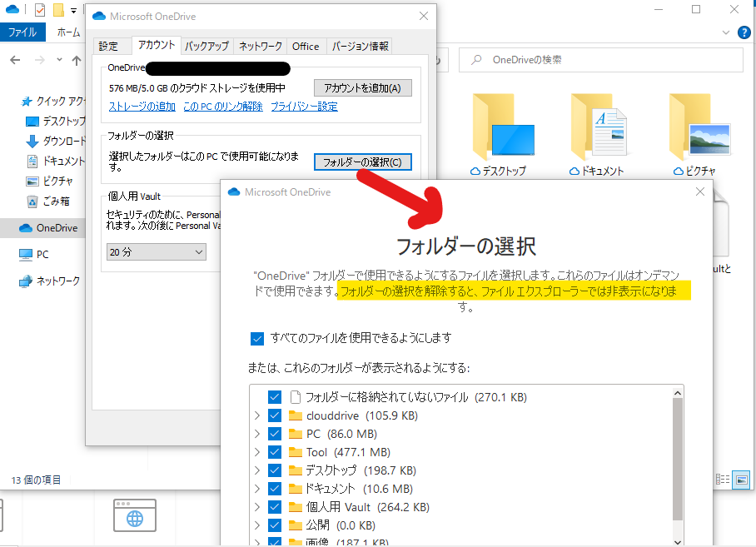Switch to details view in status bar
Screen dimensions: 756x547
pyautogui.click(x=722, y=480)
